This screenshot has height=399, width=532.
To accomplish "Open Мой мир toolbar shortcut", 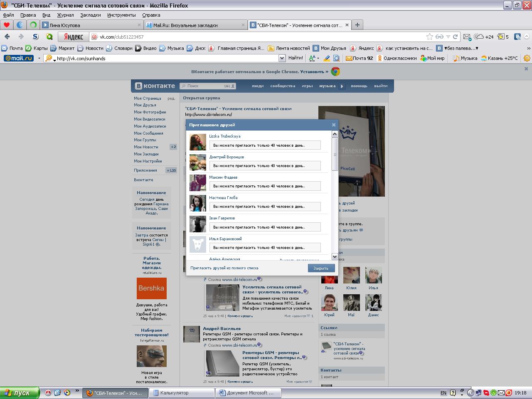I will coord(432,58).
